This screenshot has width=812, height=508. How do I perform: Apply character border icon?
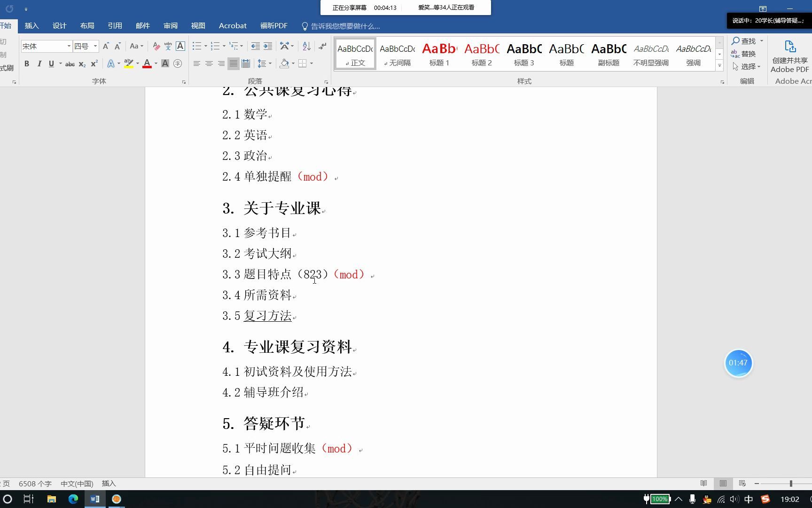[180, 46]
